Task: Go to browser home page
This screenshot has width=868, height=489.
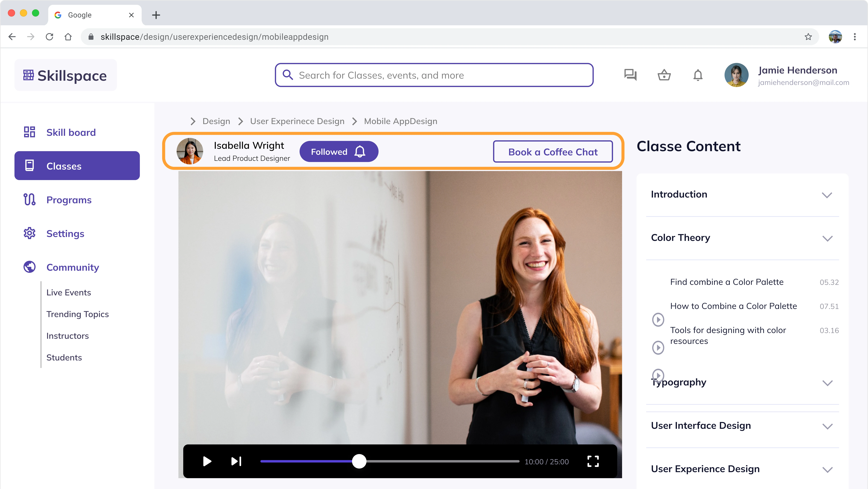Action: [x=68, y=37]
